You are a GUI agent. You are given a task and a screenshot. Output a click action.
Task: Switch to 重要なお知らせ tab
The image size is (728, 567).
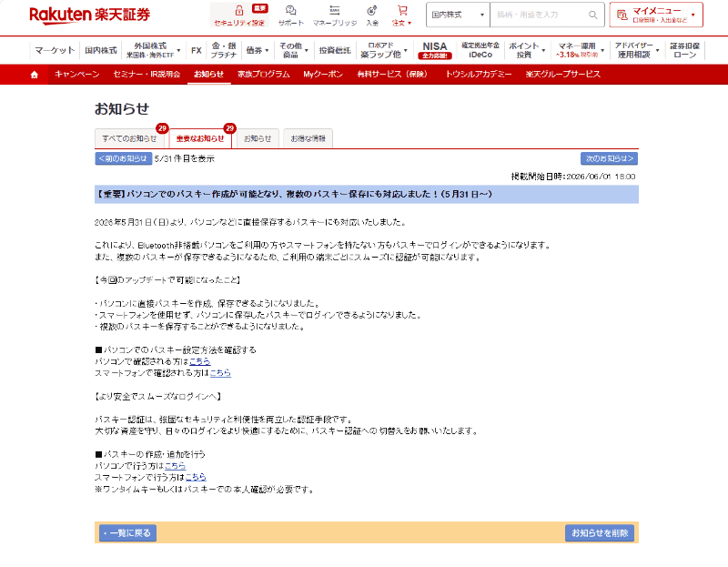(200, 138)
